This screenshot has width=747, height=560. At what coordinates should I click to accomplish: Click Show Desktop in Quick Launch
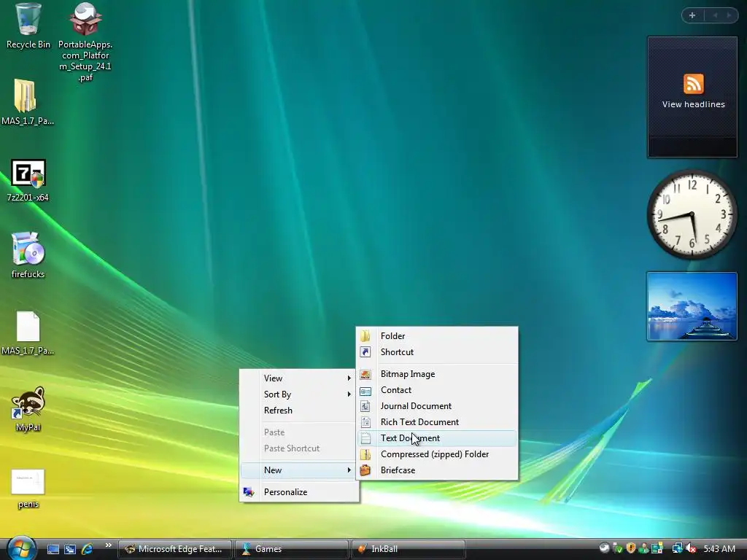click(53, 549)
